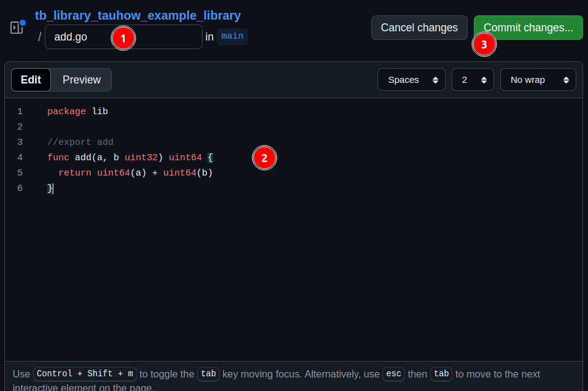Focus the add.go file name field

tap(80, 37)
